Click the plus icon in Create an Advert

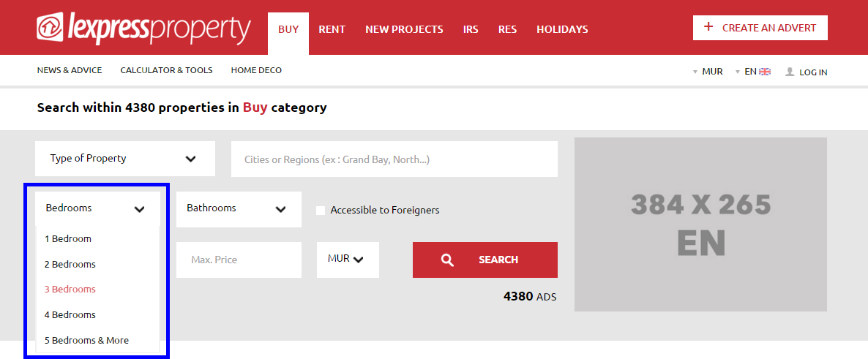pyautogui.click(x=708, y=27)
